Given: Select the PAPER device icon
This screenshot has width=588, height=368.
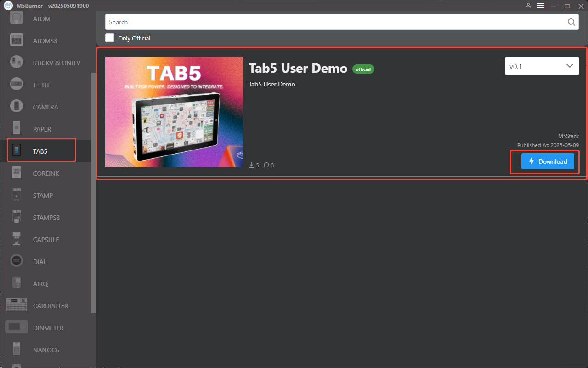Looking at the screenshot, I should click(x=17, y=129).
